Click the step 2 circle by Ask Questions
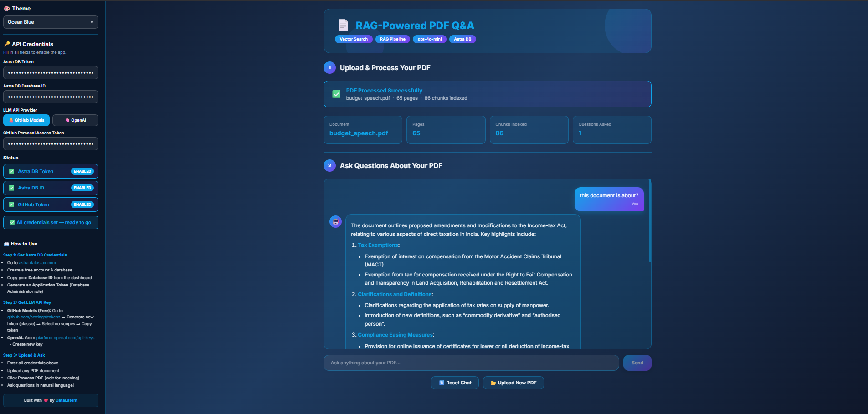 pyautogui.click(x=329, y=165)
